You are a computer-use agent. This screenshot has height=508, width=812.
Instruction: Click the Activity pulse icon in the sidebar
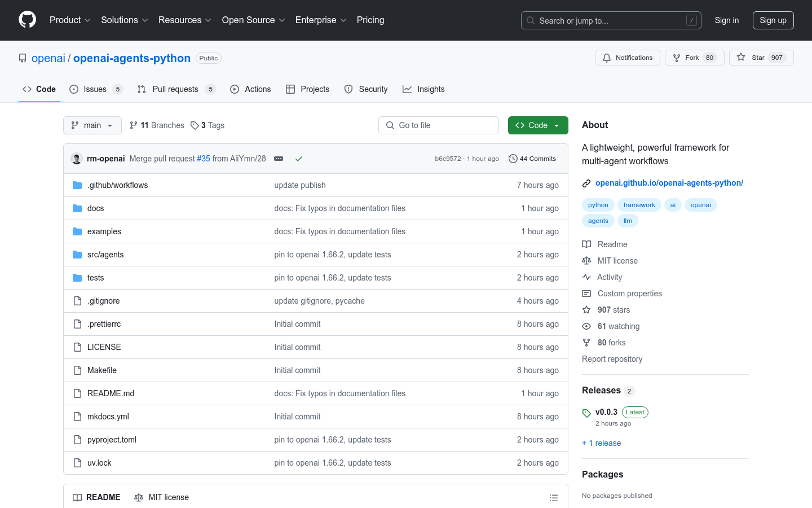click(x=586, y=277)
